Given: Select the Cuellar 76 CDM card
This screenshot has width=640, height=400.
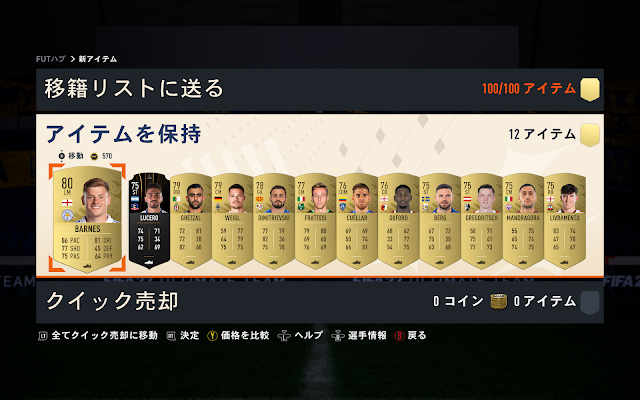Looking at the screenshot, I should pos(357,220).
